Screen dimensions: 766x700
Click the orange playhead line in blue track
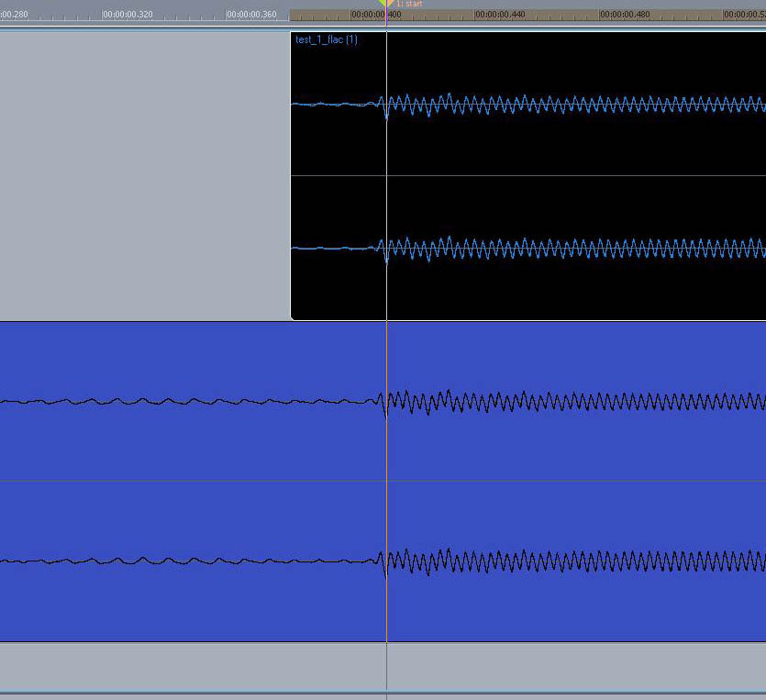pos(387,459)
